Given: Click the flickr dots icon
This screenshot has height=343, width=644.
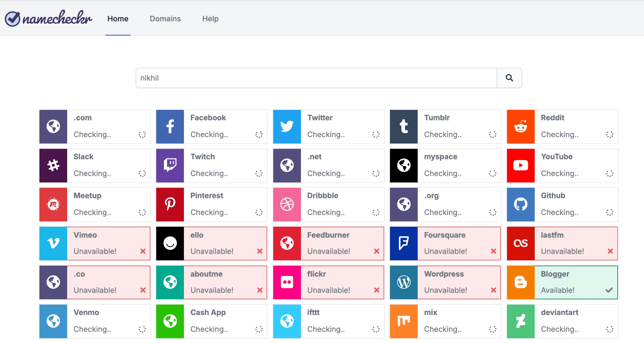Looking at the screenshot, I should (x=287, y=282).
